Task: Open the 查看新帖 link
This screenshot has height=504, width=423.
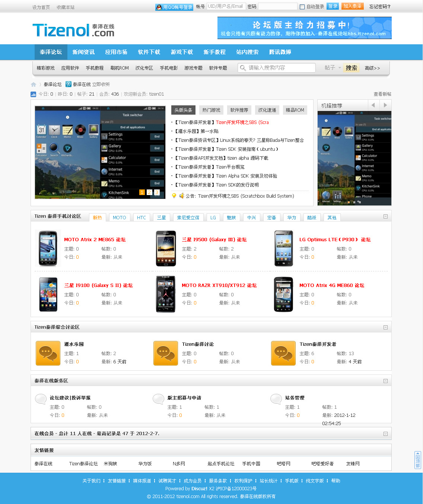Action: coord(382,94)
